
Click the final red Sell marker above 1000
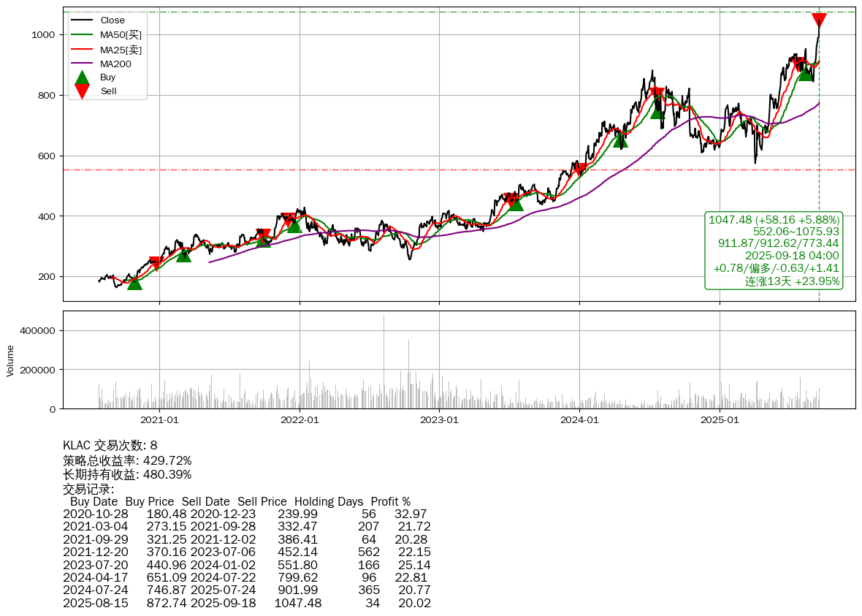[819, 20]
